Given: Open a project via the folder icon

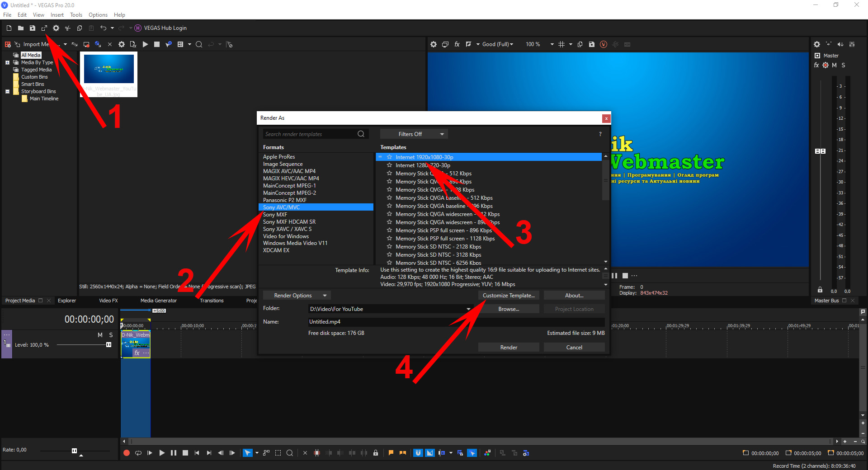Looking at the screenshot, I should [21, 28].
